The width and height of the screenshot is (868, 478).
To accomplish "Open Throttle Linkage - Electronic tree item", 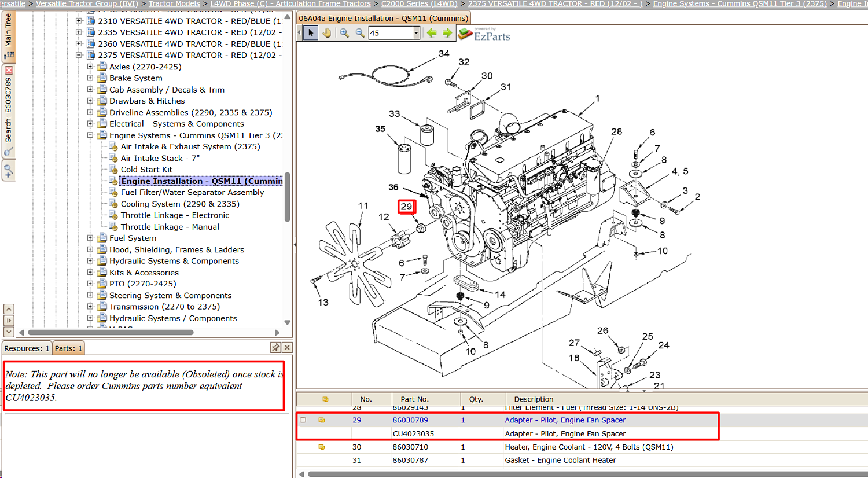I will [175, 215].
